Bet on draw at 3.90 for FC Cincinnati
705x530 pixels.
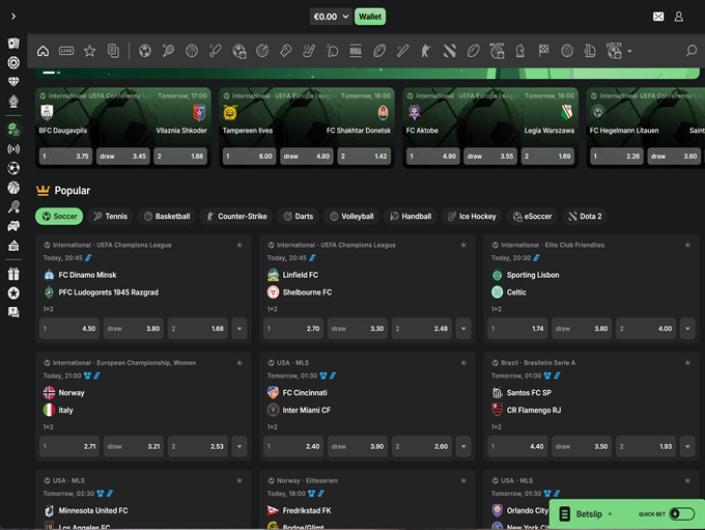click(x=358, y=446)
